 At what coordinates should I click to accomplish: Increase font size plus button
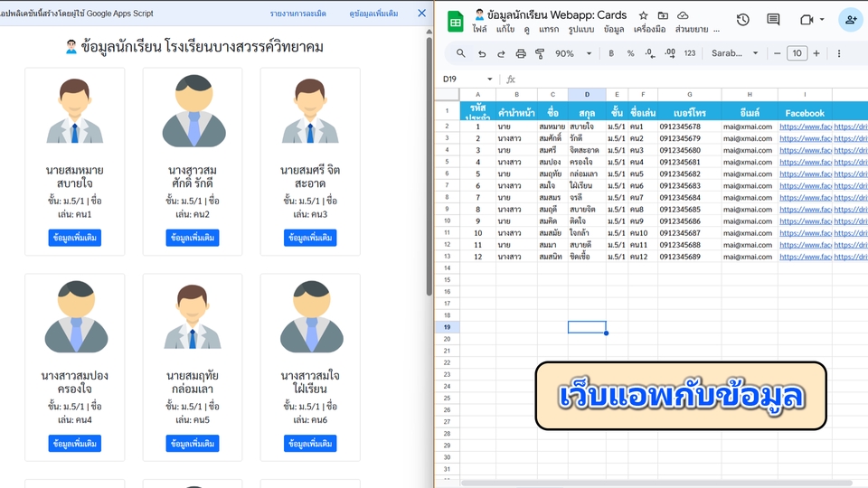click(x=816, y=53)
